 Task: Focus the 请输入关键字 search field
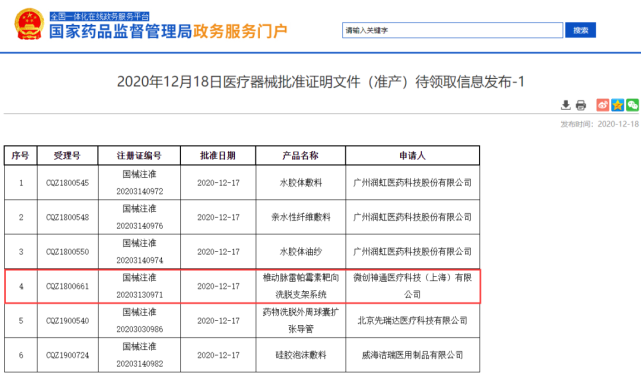point(453,30)
